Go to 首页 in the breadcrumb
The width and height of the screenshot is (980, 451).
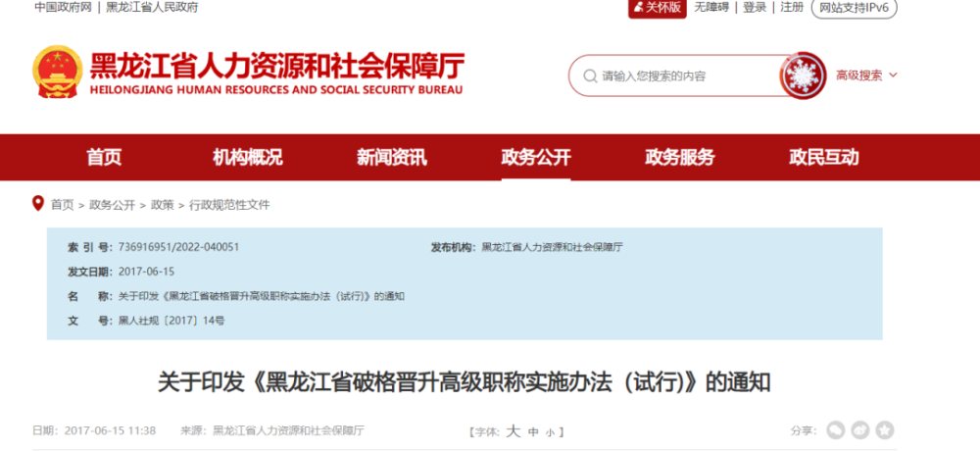point(62,205)
